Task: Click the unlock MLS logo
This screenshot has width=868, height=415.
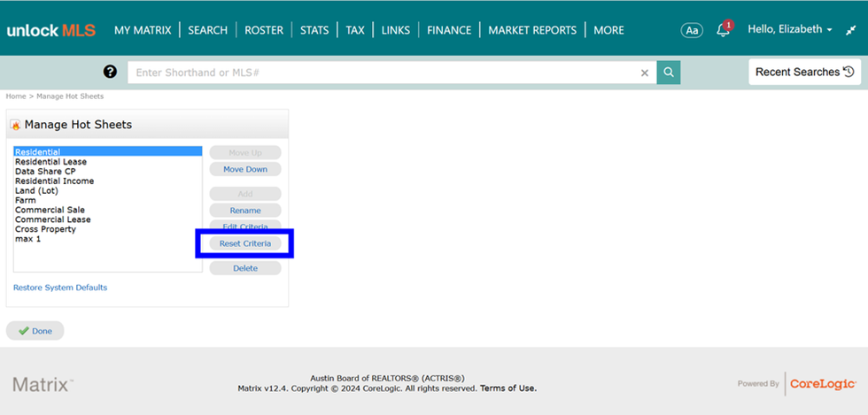Action: [51, 30]
